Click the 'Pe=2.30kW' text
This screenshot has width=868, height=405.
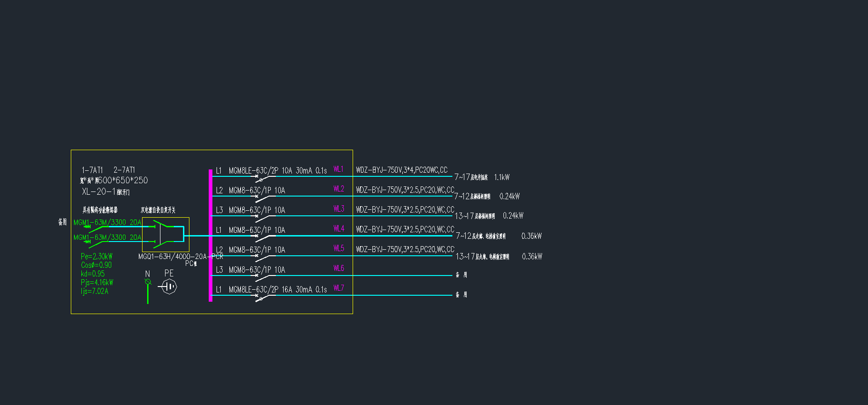[97, 257]
